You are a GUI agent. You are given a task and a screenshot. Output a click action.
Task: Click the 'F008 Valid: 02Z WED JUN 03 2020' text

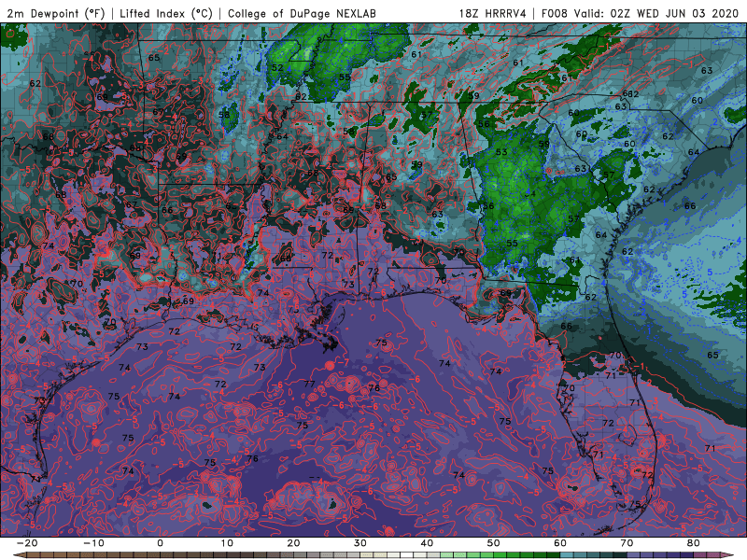click(640, 13)
